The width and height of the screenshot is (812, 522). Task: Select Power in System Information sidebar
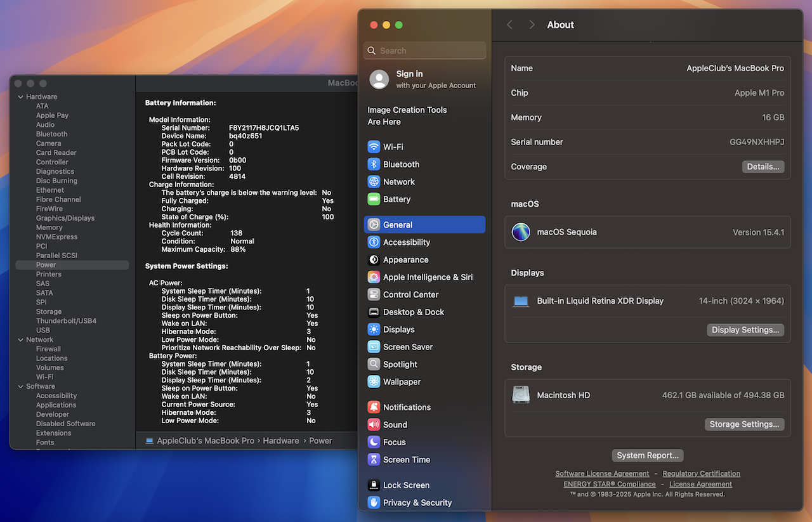(72, 265)
